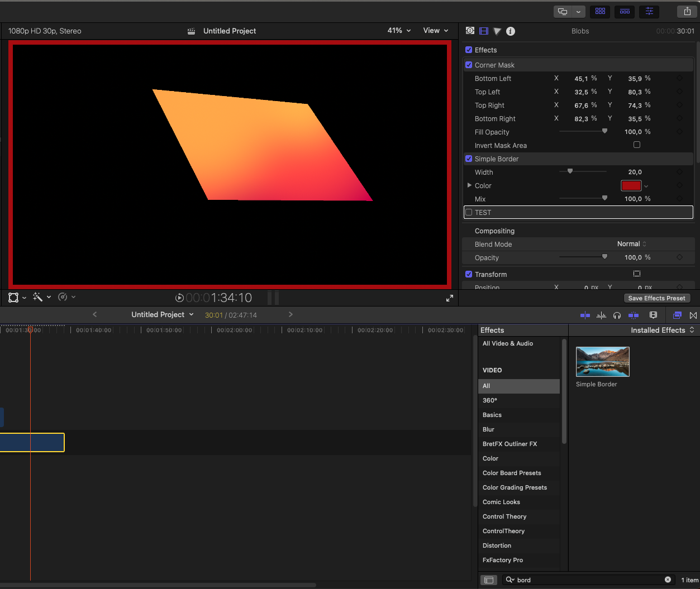Enable the Invert Mask Area checkbox
This screenshot has height=589, width=700.
coord(636,145)
